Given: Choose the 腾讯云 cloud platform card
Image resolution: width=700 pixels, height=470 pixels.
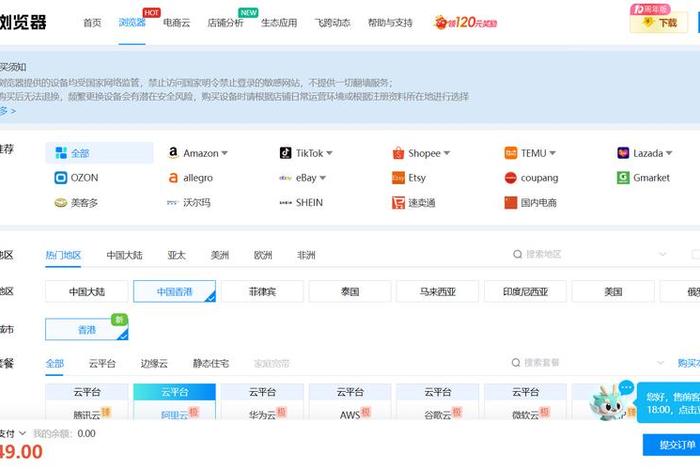Looking at the screenshot, I should (x=87, y=402).
